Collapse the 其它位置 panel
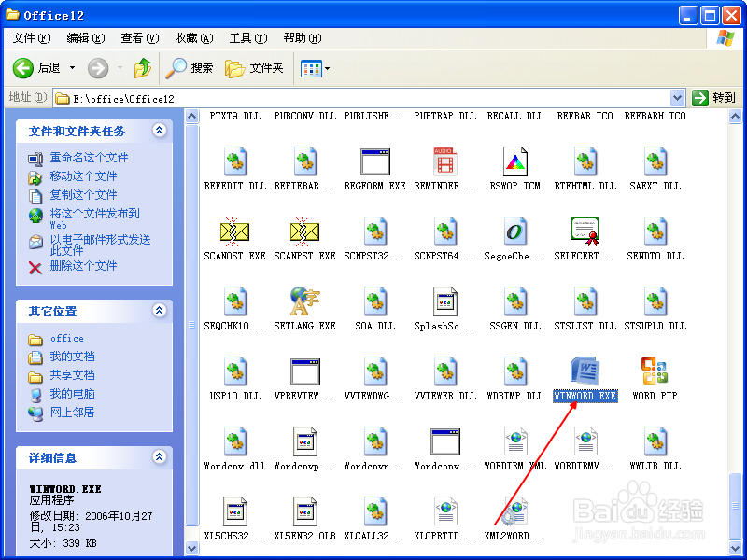Screen dimensions: 747x560 [159, 311]
